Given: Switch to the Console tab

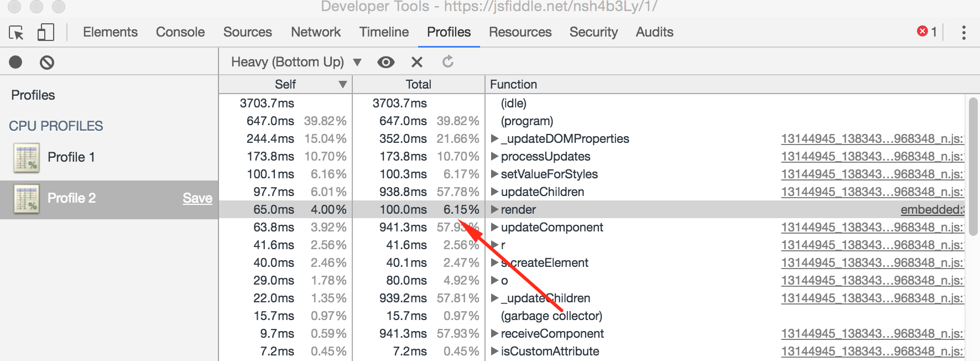Looking at the screenshot, I should point(180,32).
